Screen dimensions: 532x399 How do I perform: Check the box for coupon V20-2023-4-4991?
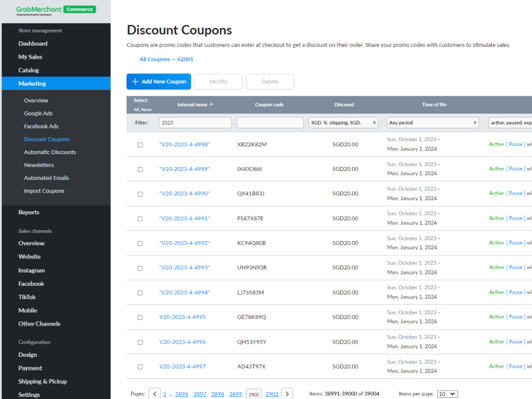click(x=140, y=219)
